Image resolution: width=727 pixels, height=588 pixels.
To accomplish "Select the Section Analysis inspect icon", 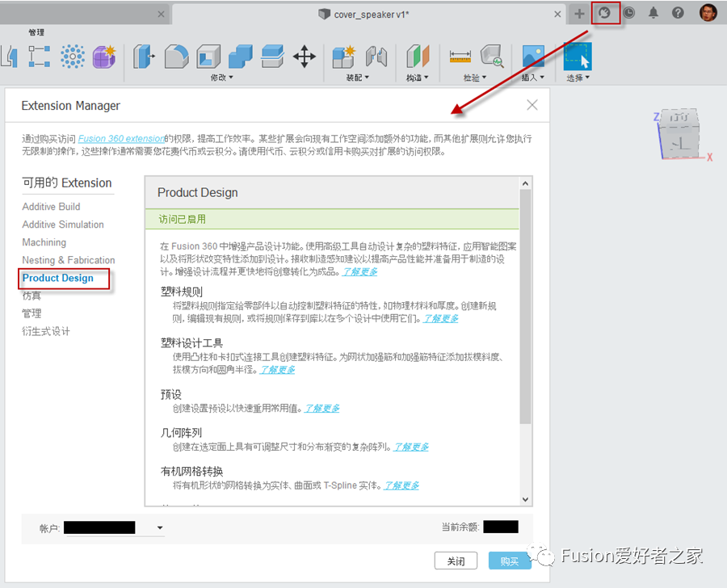I will coord(492,57).
